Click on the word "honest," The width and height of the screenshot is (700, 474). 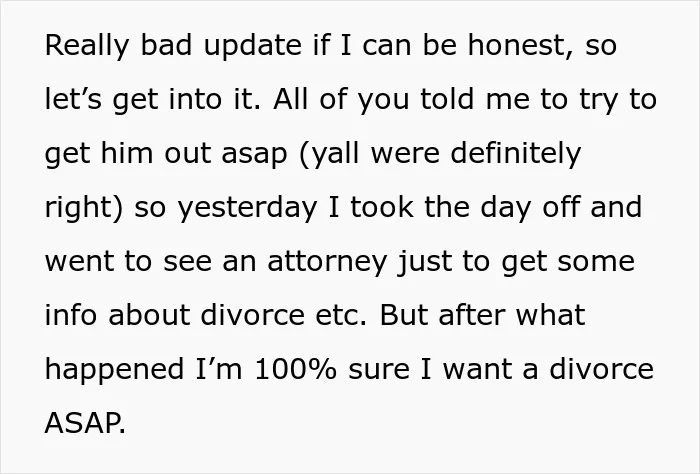(521, 46)
